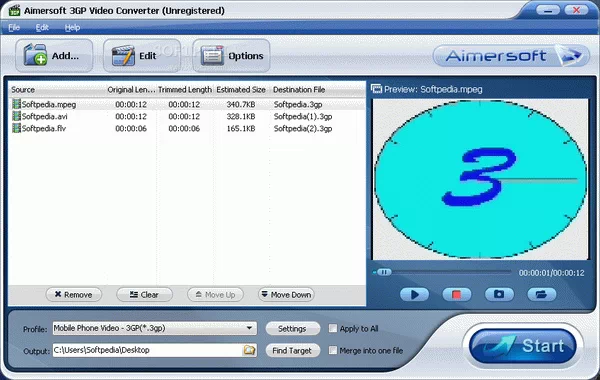This screenshot has width=600, height=380.
Task: Click the Original Length column header
Action: 131,90
